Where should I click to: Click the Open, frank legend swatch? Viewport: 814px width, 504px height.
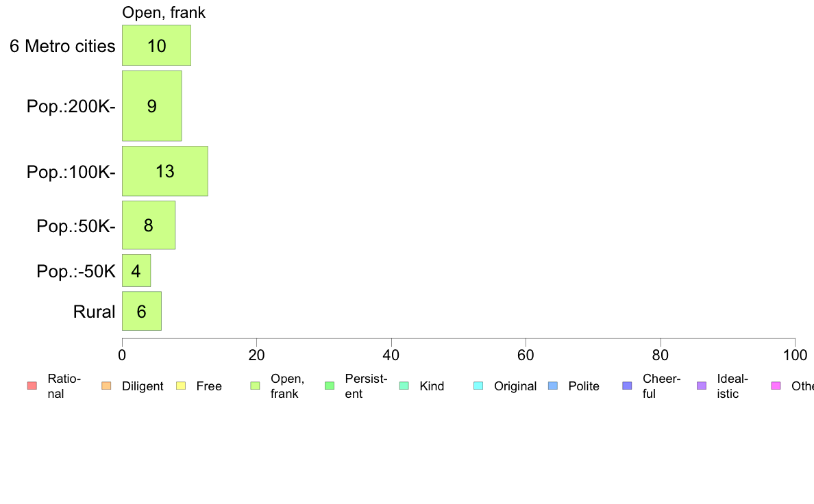(x=255, y=386)
